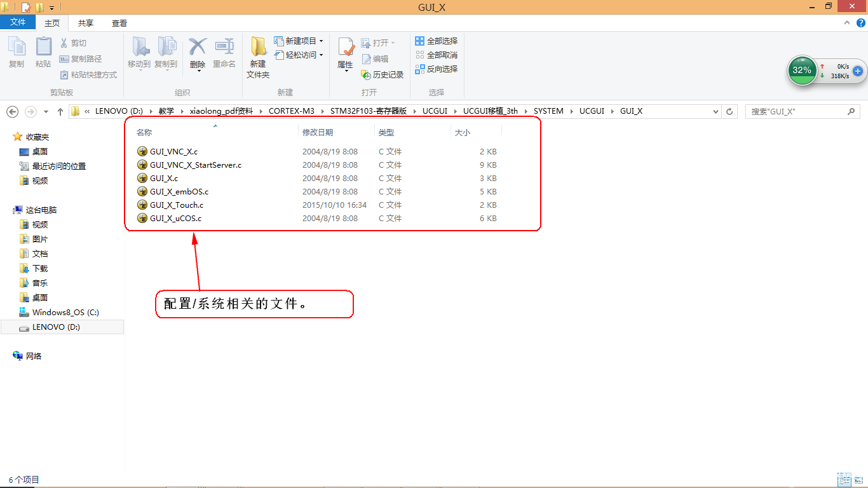Viewport: 868px width, 488px height.
Task: Open the Open dropdown in ribbon
Action: click(378, 43)
